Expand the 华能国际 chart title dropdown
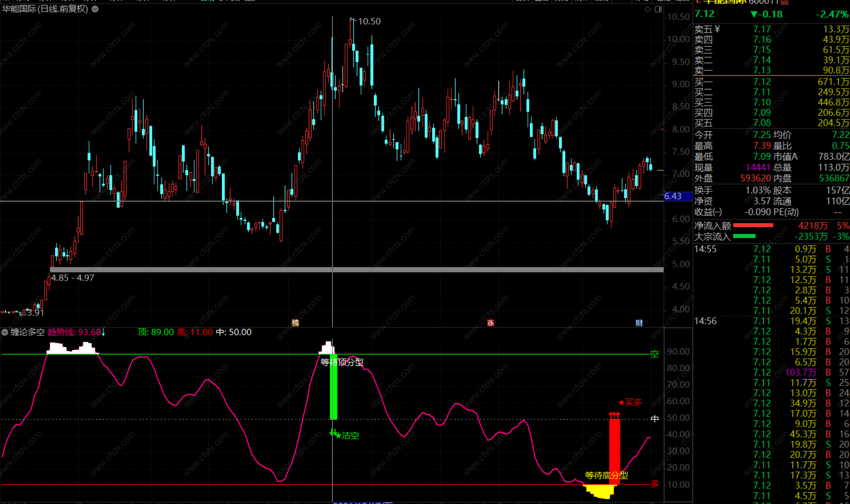This screenshot has width=850, height=504. (x=95, y=9)
